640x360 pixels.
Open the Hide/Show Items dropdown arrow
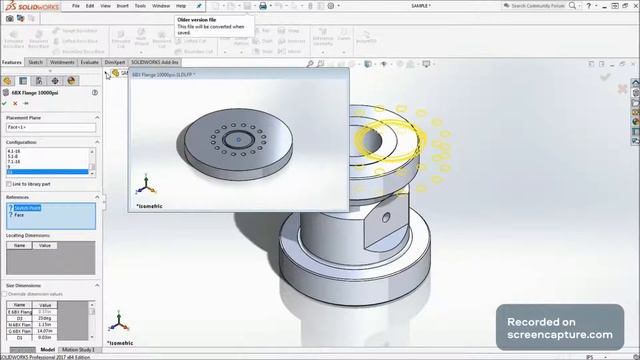coord(391,64)
